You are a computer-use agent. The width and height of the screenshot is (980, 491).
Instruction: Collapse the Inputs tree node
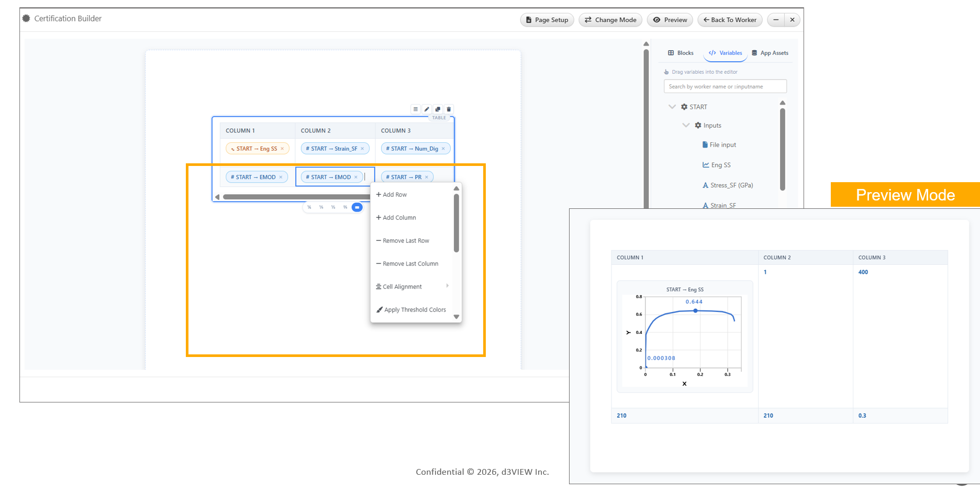tap(686, 126)
